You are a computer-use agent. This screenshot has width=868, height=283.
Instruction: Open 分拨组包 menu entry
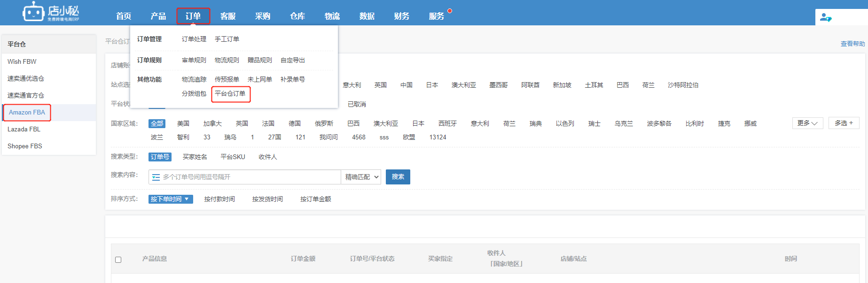pos(194,93)
